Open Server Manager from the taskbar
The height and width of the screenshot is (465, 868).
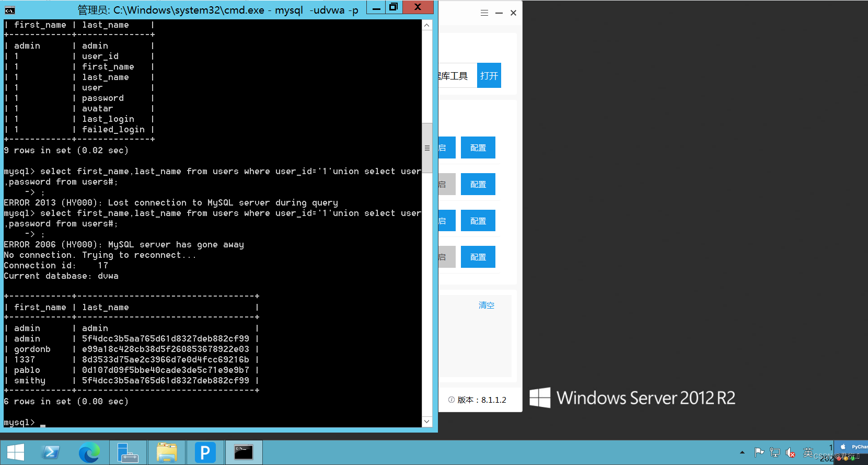click(x=128, y=452)
